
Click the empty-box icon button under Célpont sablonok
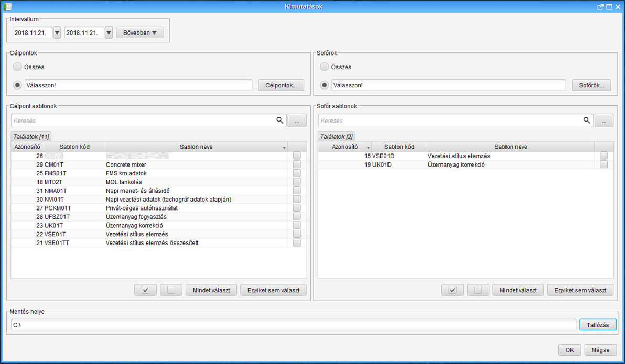[x=171, y=290]
